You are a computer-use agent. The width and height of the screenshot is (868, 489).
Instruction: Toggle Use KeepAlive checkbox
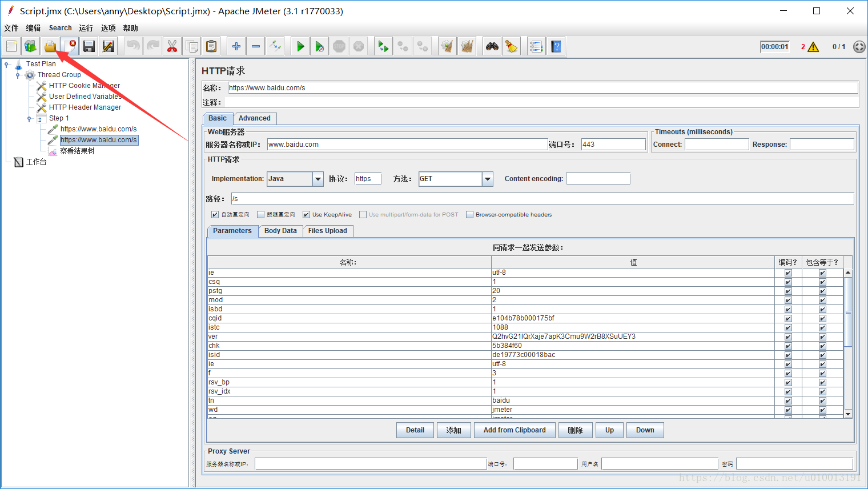306,215
